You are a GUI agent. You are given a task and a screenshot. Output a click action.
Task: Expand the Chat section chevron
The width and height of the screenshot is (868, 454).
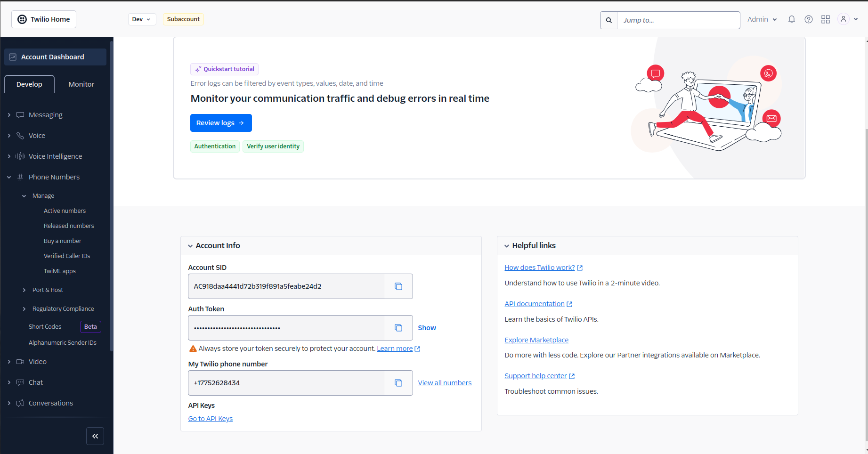[9, 382]
